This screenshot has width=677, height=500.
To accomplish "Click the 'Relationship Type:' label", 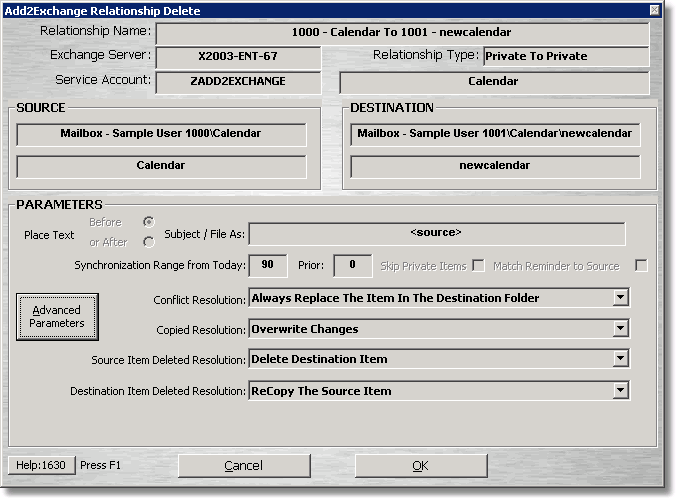I will 426,55.
